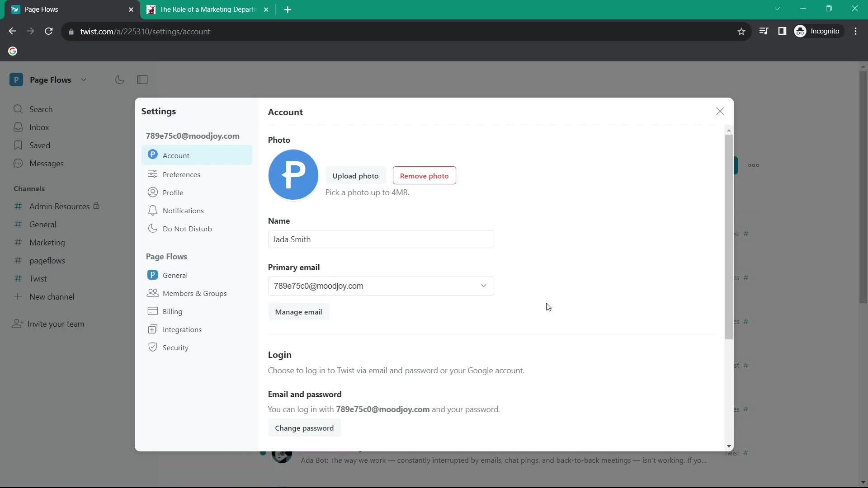
Task: Open media control icon in toolbar
Action: coord(764,31)
